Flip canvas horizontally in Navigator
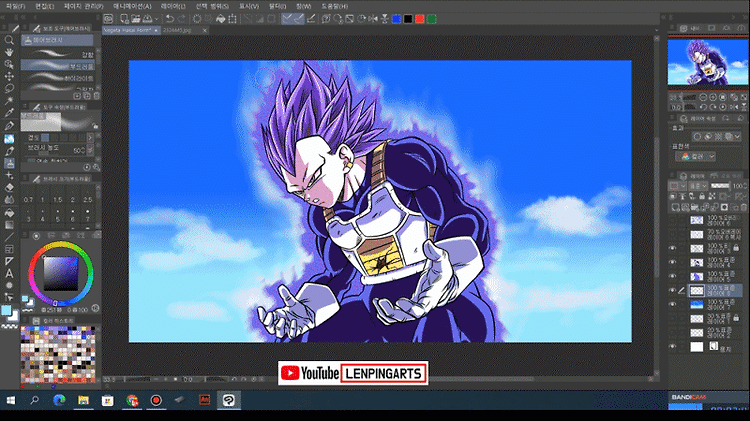The height and width of the screenshot is (421, 750). [x=734, y=107]
